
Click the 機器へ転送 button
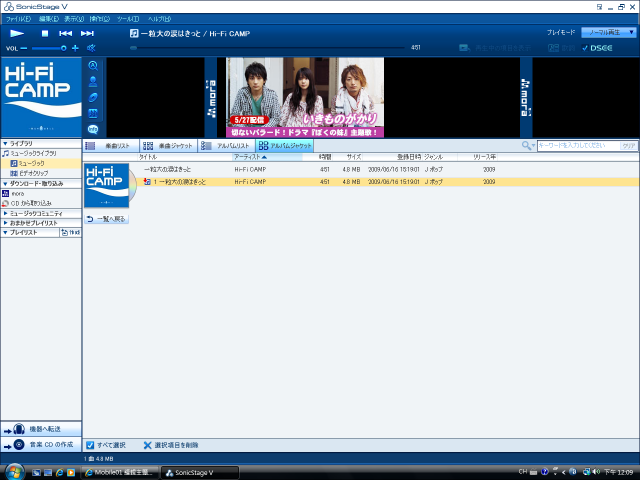coord(41,429)
